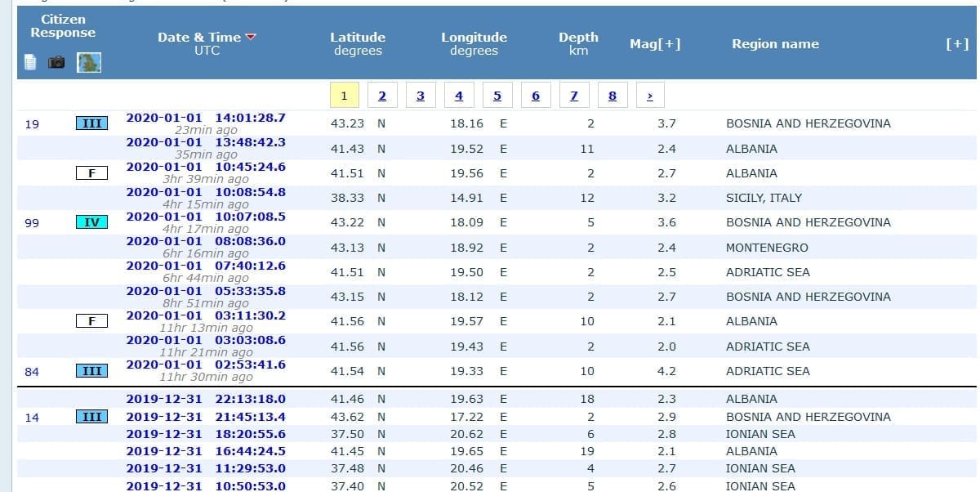Click III badge for 2019-12-31 21:45 event
Image resolution: width=980 pixels, height=492 pixels.
(91, 417)
